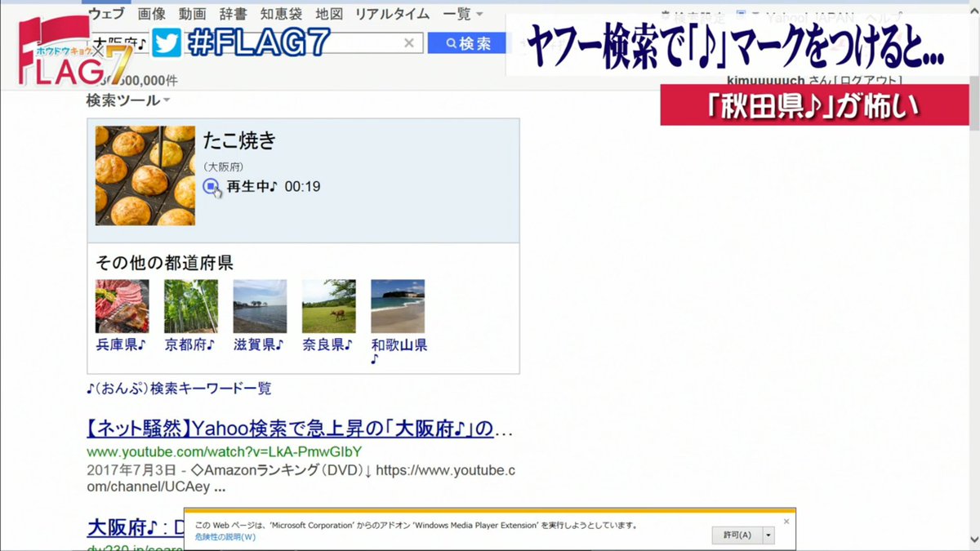The width and height of the screenshot is (980, 551).
Task: Open the リアルタイム tab
Action: [x=393, y=14]
